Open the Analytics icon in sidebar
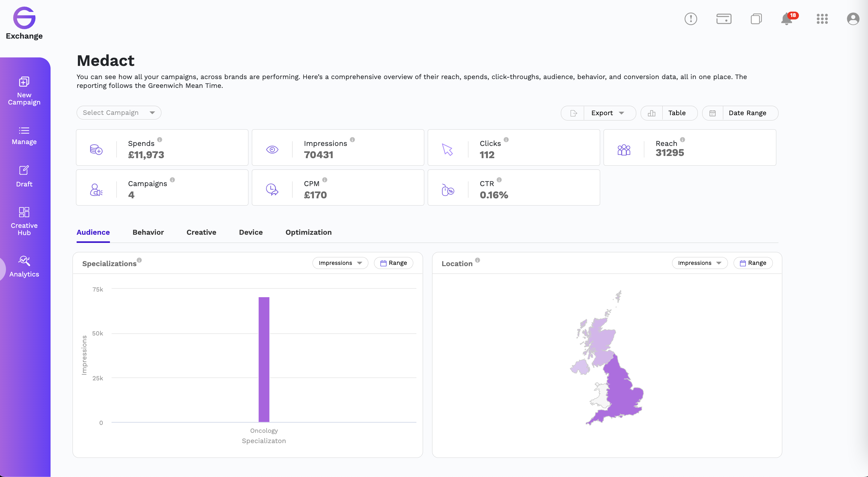868x477 pixels. [24, 260]
